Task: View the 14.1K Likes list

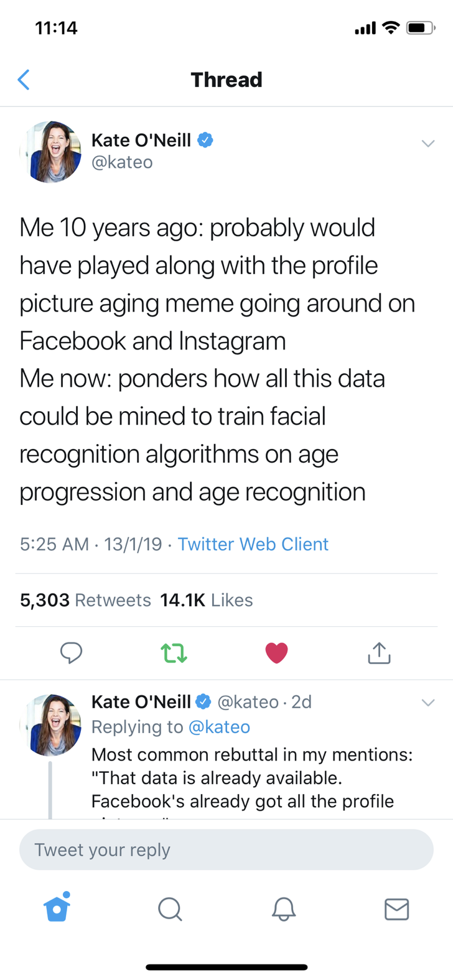Action: pos(206,600)
